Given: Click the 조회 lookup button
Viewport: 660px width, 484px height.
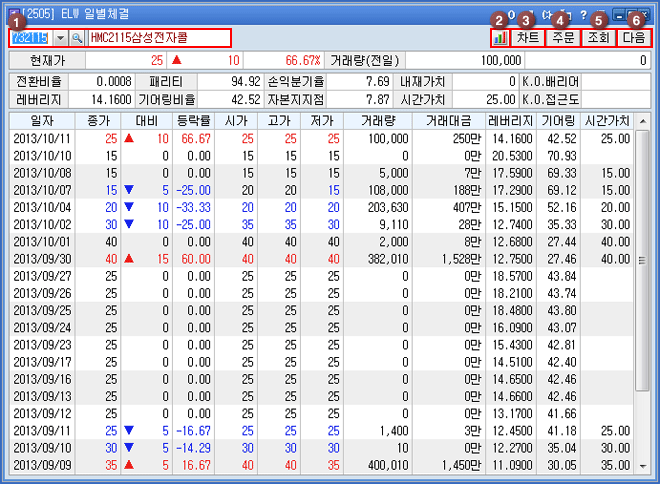Looking at the screenshot, I should 598,38.
